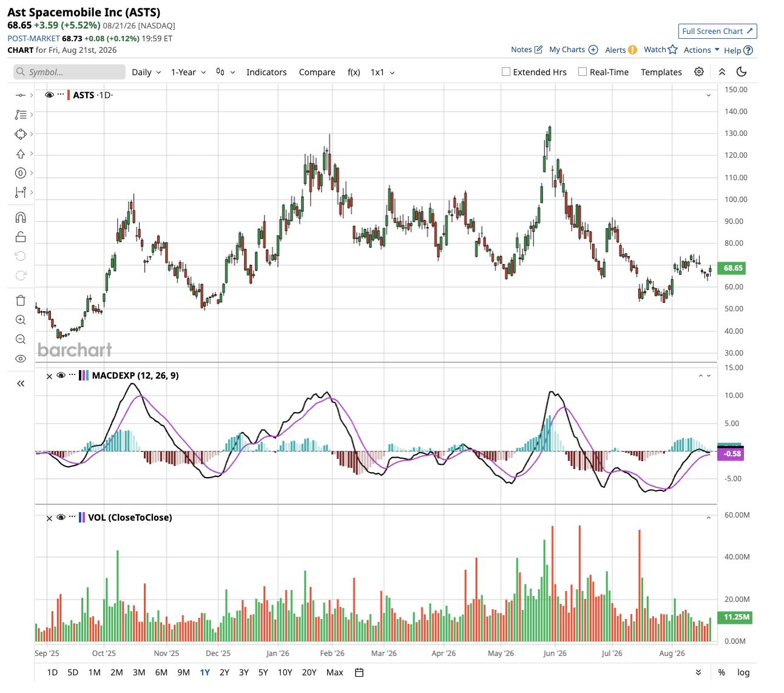Screen dimensions: 784x693
Task: Toggle the f(x) expressions tool
Action: point(354,72)
